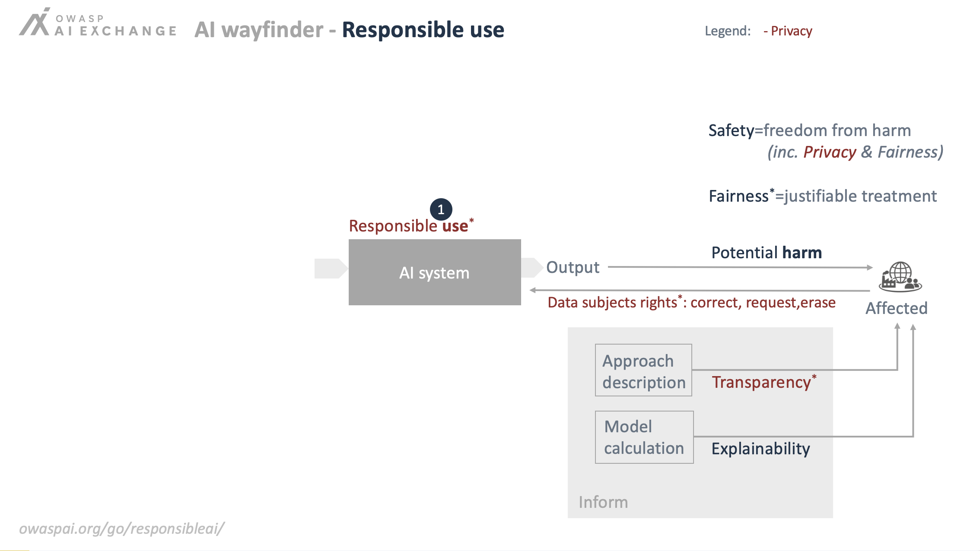980x551 pixels.
Task: Click the Explainability label
Action: tap(761, 449)
